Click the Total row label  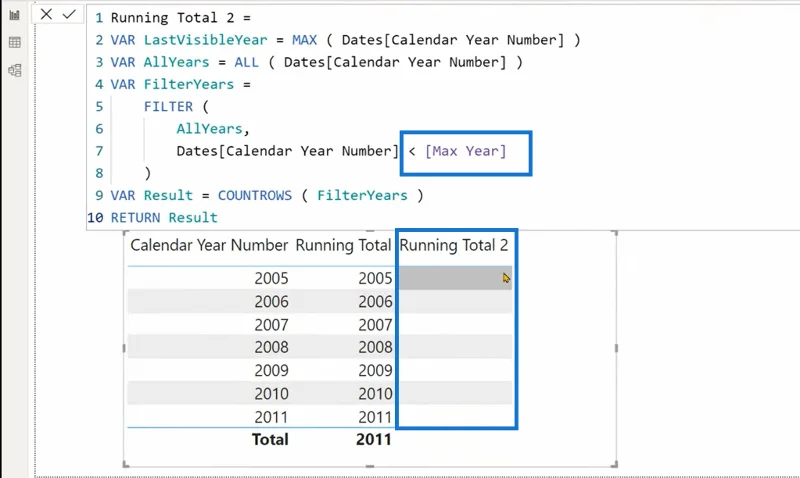pos(270,439)
